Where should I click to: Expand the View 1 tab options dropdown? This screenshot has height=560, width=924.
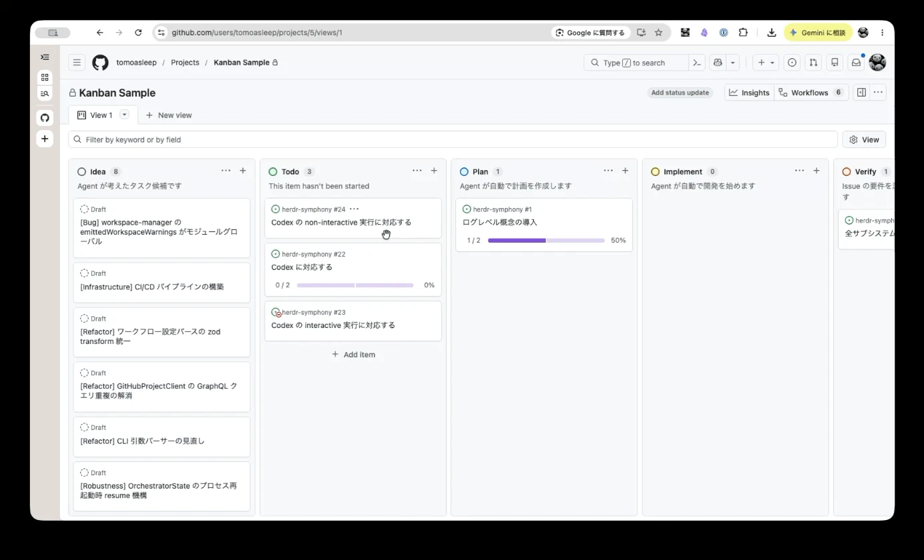pyautogui.click(x=124, y=115)
